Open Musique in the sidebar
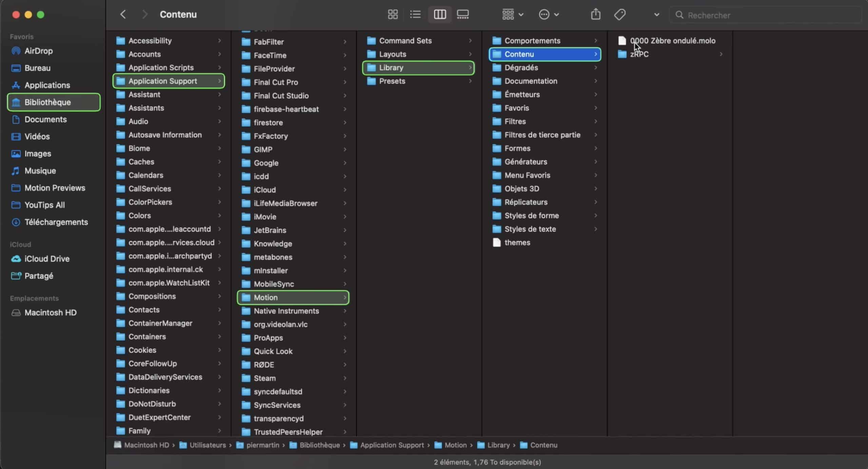868x469 pixels. point(54,170)
